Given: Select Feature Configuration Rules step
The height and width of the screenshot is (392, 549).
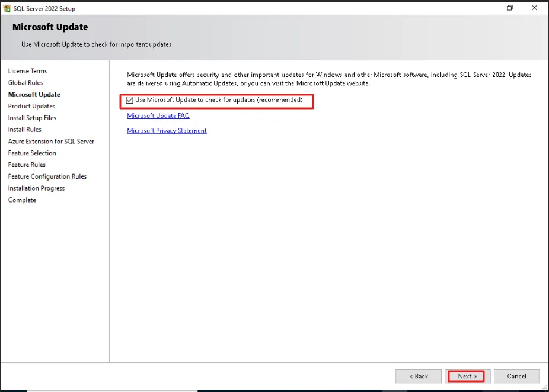Looking at the screenshot, I should (x=47, y=176).
